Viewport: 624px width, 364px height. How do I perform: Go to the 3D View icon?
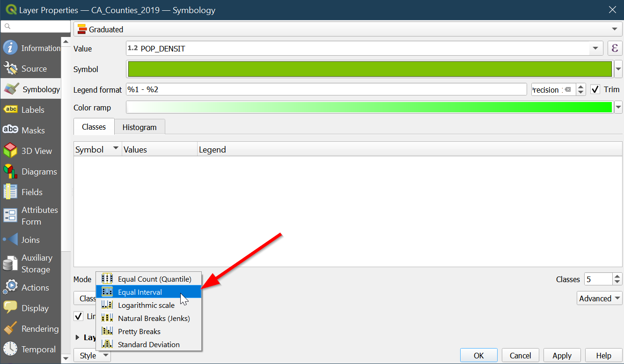10,151
